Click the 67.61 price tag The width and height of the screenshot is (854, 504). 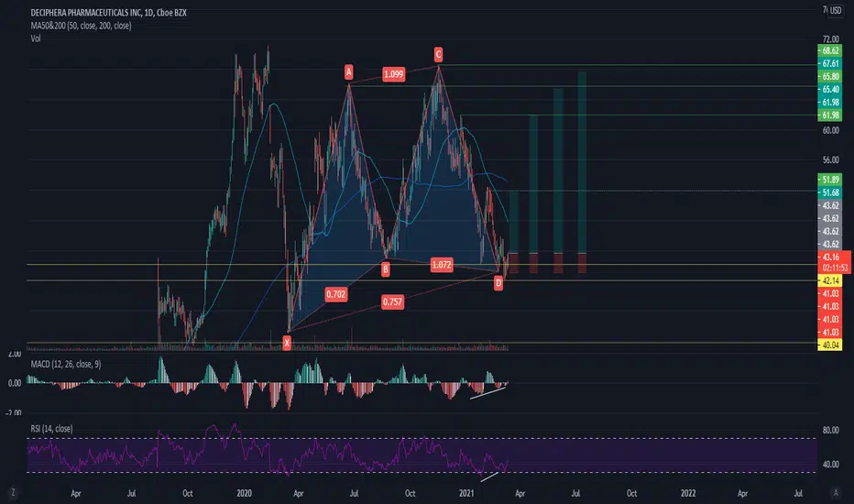830,64
